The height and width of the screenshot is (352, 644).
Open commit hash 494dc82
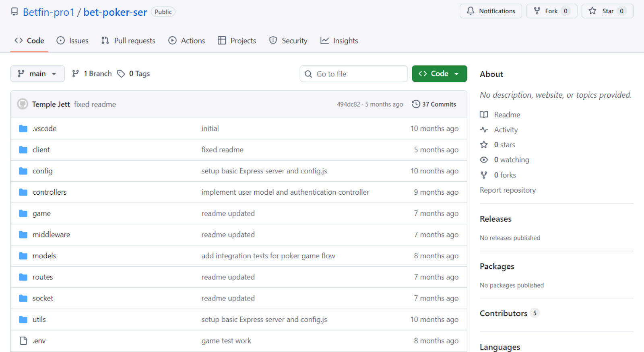[349, 104]
